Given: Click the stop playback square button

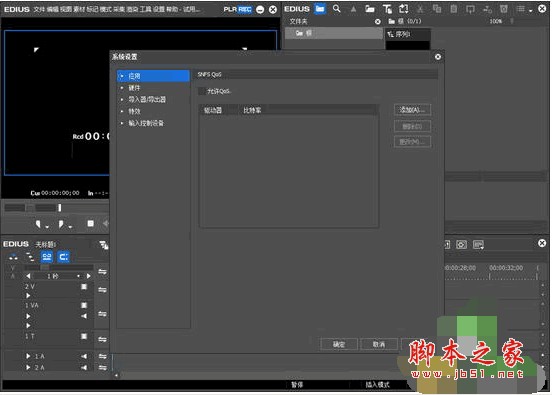Looking at the screenshot, I should pos(90,224).
